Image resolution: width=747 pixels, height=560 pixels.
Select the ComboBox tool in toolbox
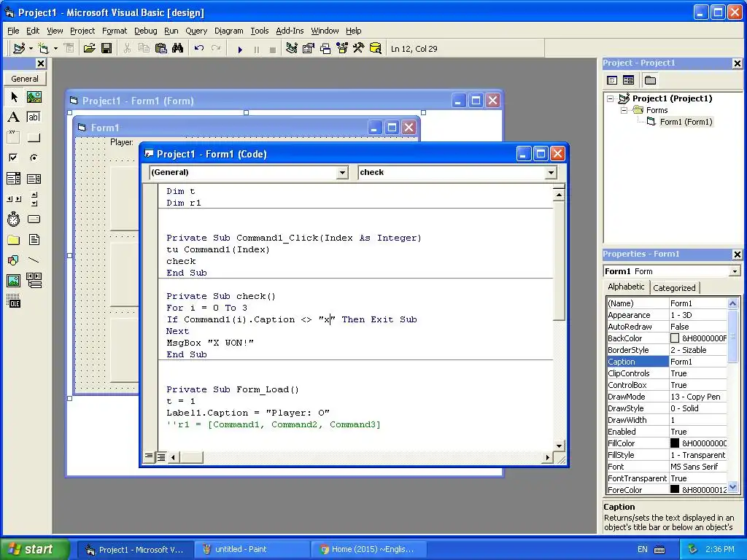tap(14, 179)
